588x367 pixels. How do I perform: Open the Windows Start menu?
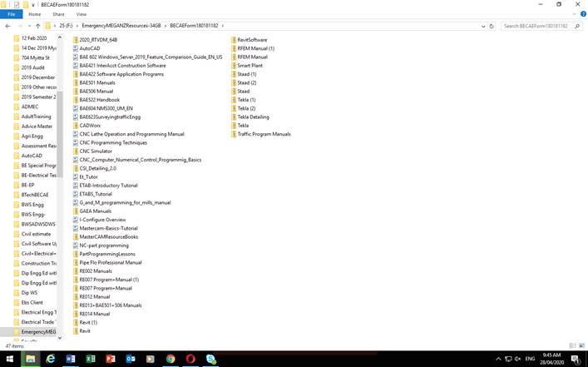pyautogui.click(x=10, y=360)
